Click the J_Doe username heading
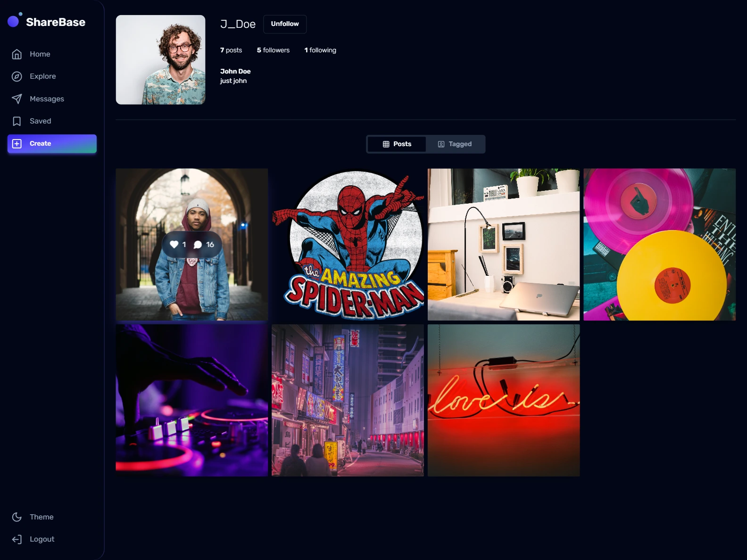The image size is (747, 560). (238, 24)
